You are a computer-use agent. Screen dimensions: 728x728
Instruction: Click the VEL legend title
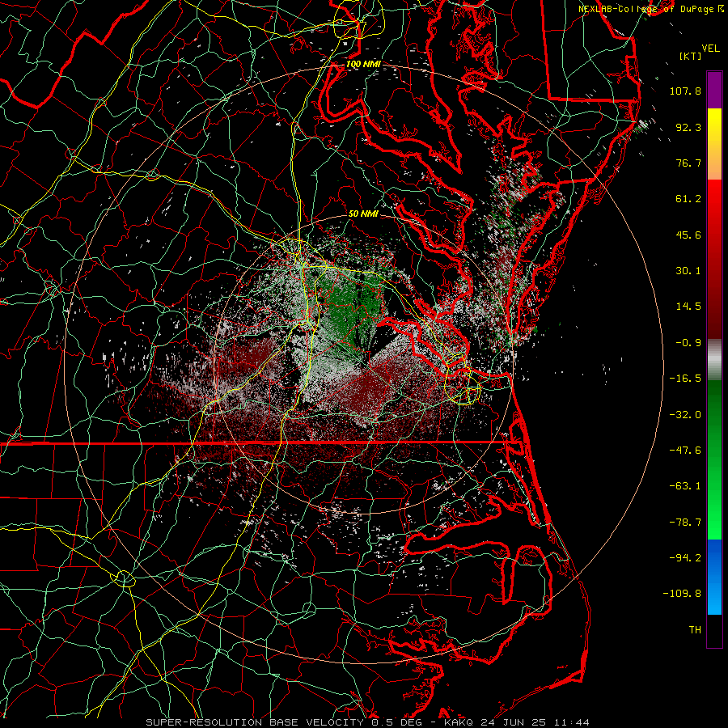(x=710, y=49)
